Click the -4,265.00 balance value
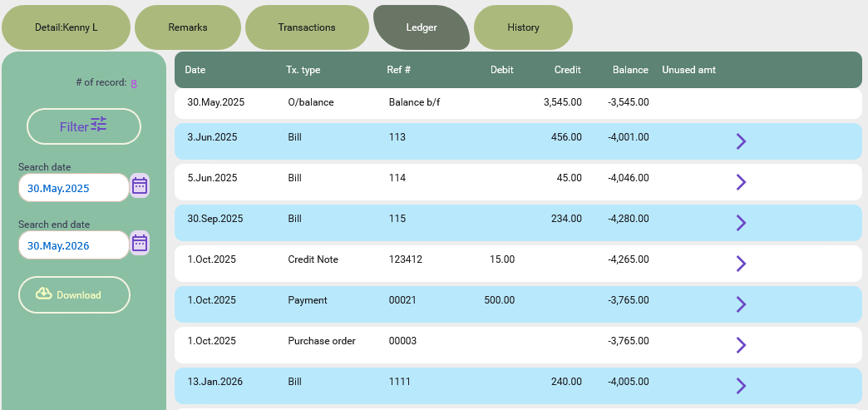868x410 pixels. coord(629,259)
